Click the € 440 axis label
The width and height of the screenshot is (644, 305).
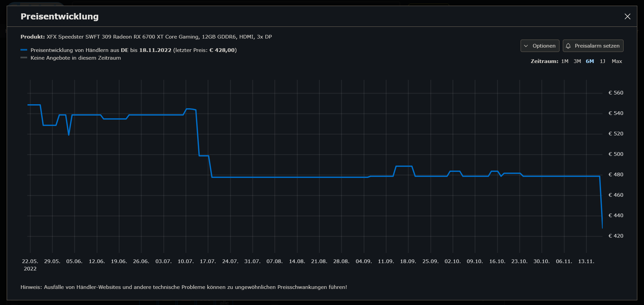click(616, 216)
